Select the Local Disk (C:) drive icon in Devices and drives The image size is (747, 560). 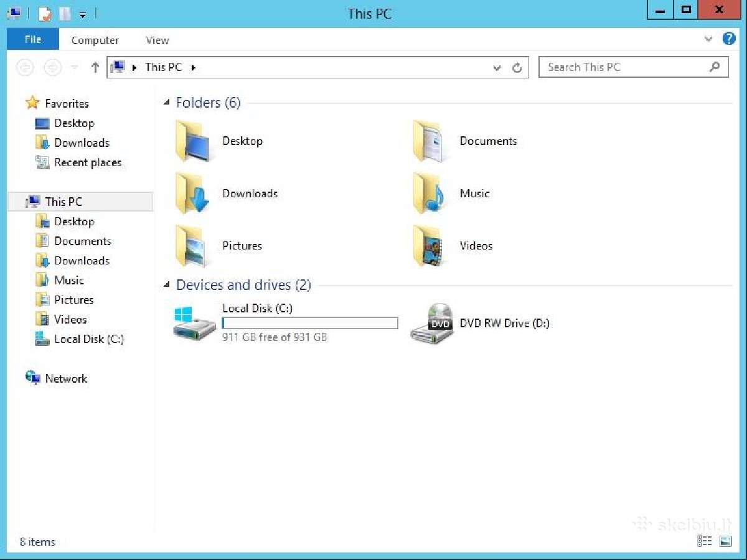[x=195, y=323]
